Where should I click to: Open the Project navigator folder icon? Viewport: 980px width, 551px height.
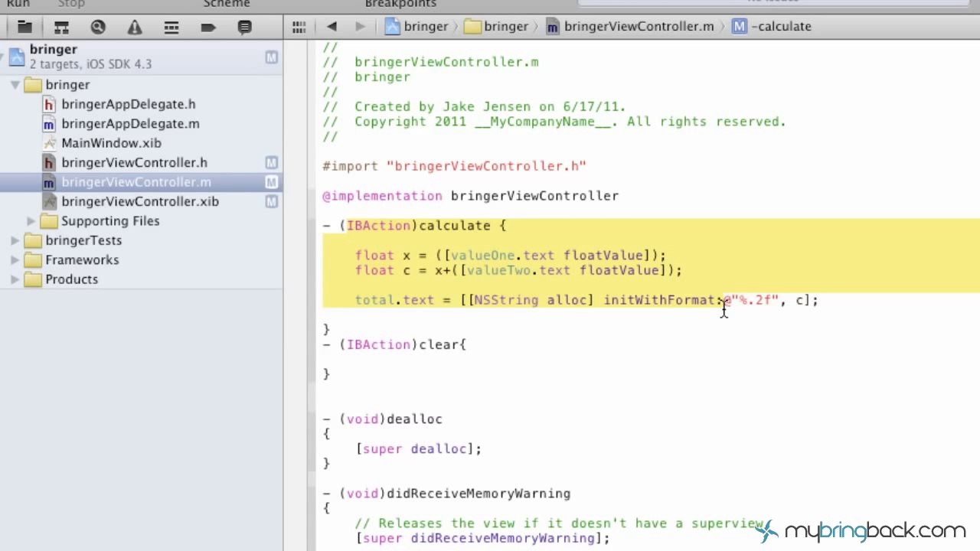coord(24,28)
